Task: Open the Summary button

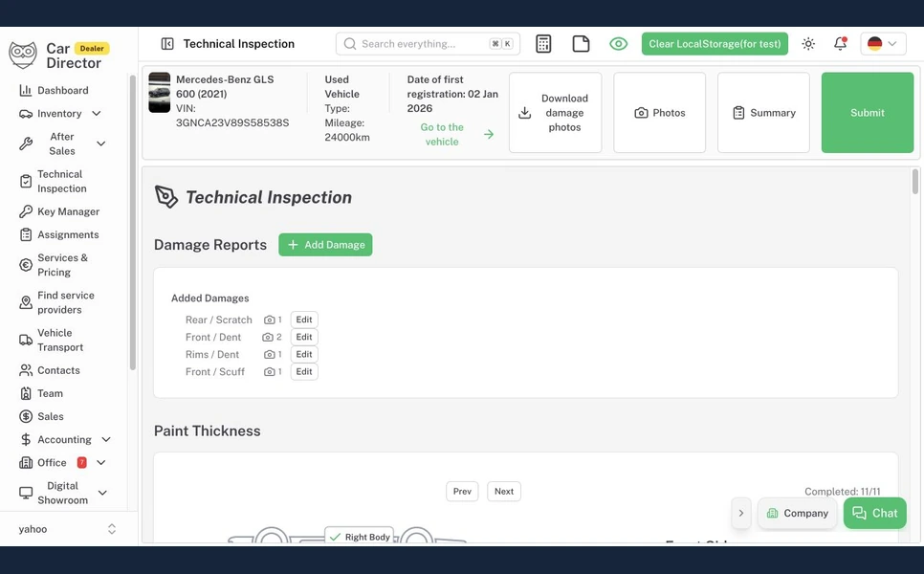Action: [x=763, y=113]
